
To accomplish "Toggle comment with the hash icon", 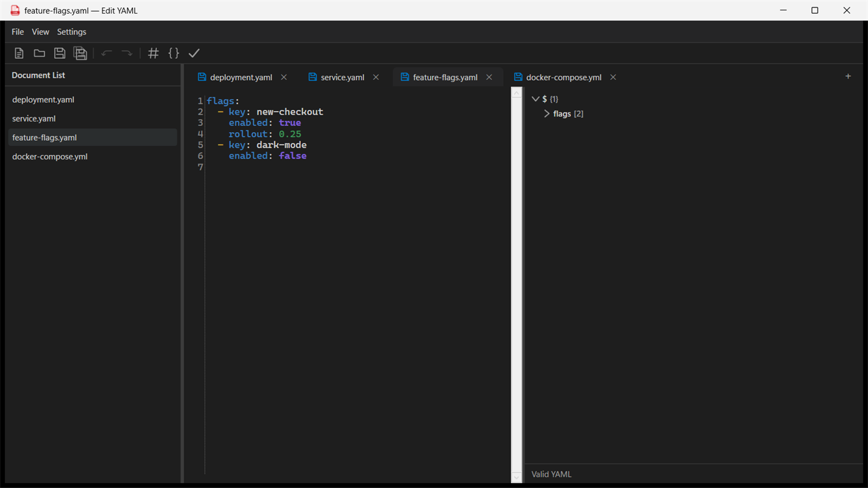I will [153, 53].
